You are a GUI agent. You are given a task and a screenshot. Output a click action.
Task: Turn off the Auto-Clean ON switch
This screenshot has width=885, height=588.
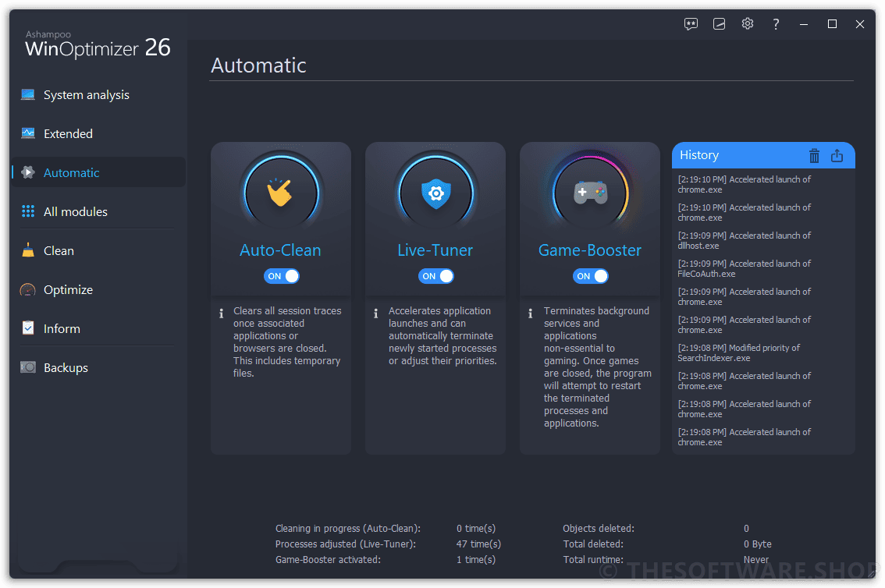coord(281,276)
